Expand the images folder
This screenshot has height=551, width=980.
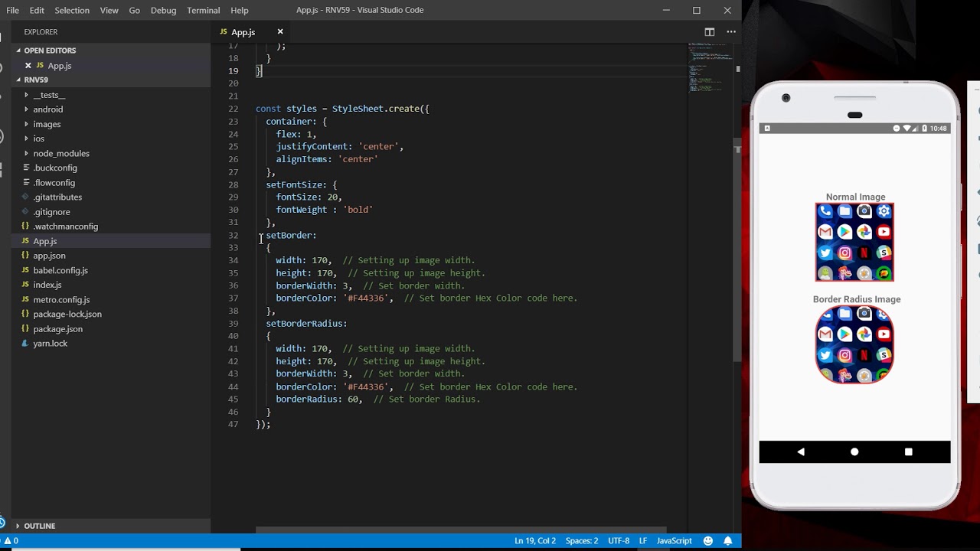47,124
